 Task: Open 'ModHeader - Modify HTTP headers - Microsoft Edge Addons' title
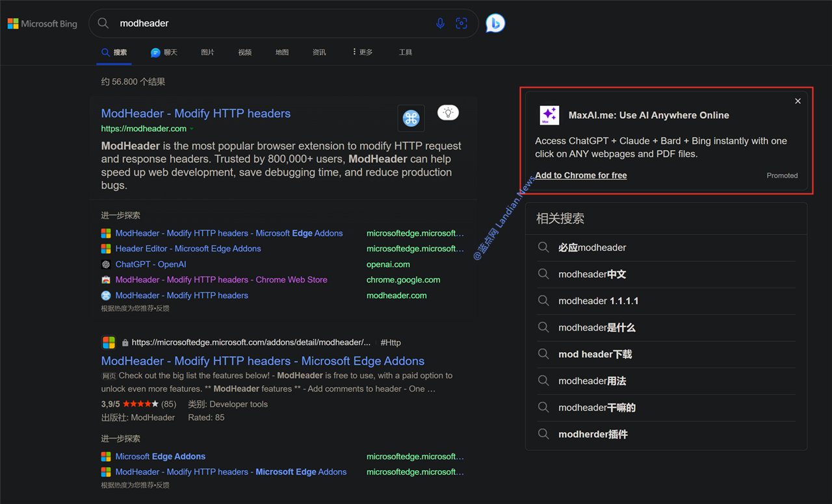click(x=263, y=361)
